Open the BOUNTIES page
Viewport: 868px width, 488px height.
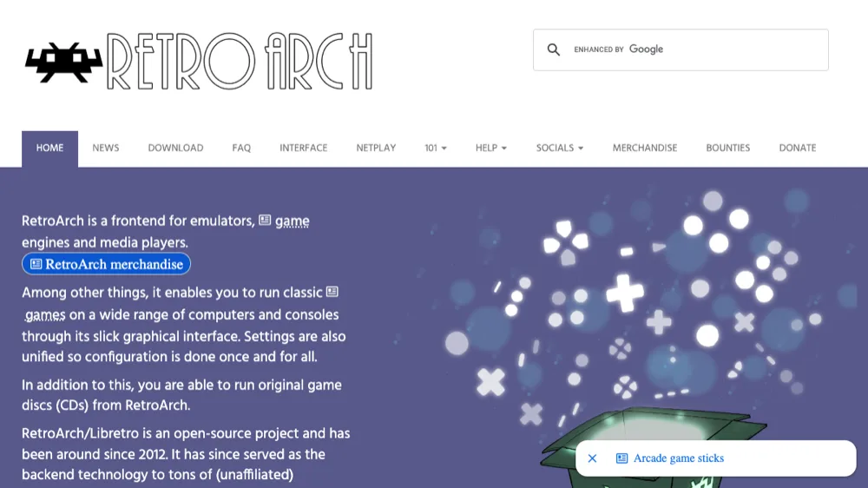click(728, 148)
